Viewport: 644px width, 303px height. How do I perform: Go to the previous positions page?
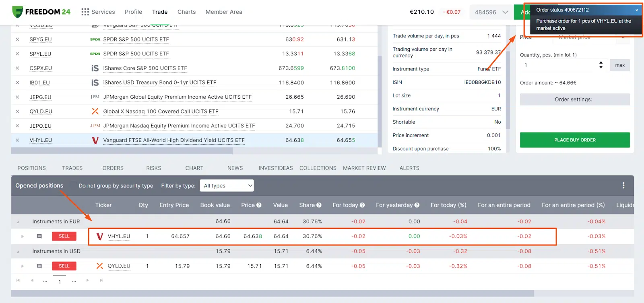(32, 280)
